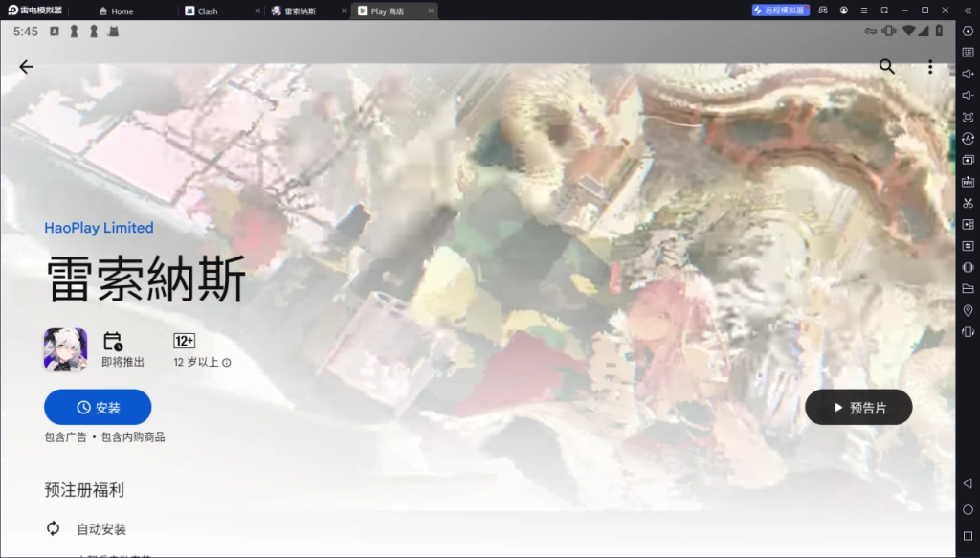Screen dimensions: 980x558
Task: Close the Play 商店 tab
Action: [430, 11]
